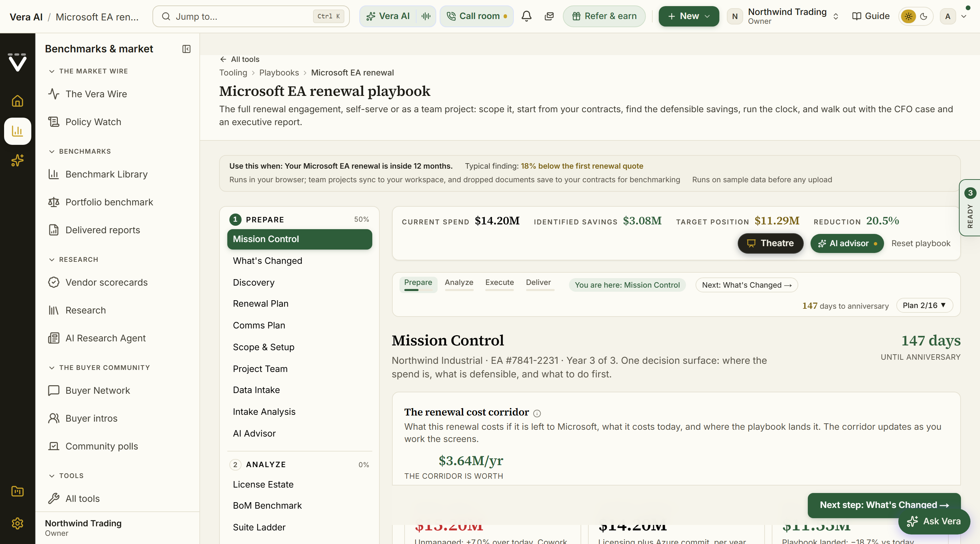Select Data Intake step
Viewport: 980px width, 544px height.
pos(299,390)
